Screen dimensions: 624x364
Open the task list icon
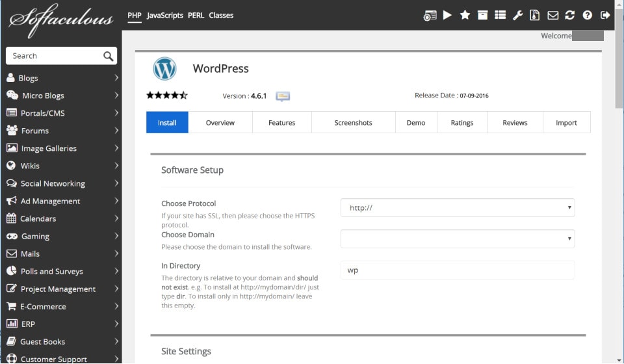[x=500, y=15]
